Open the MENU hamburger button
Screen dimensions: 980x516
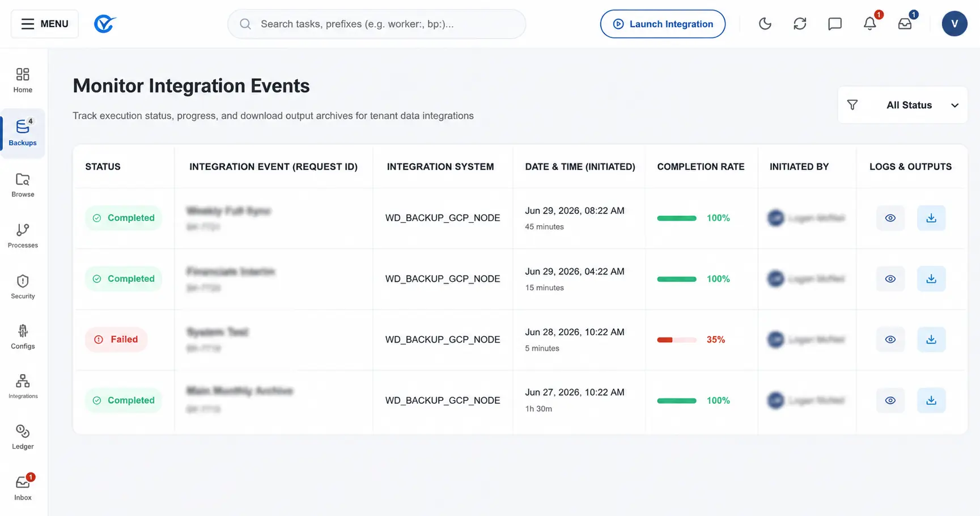click(x=45, y=24)
